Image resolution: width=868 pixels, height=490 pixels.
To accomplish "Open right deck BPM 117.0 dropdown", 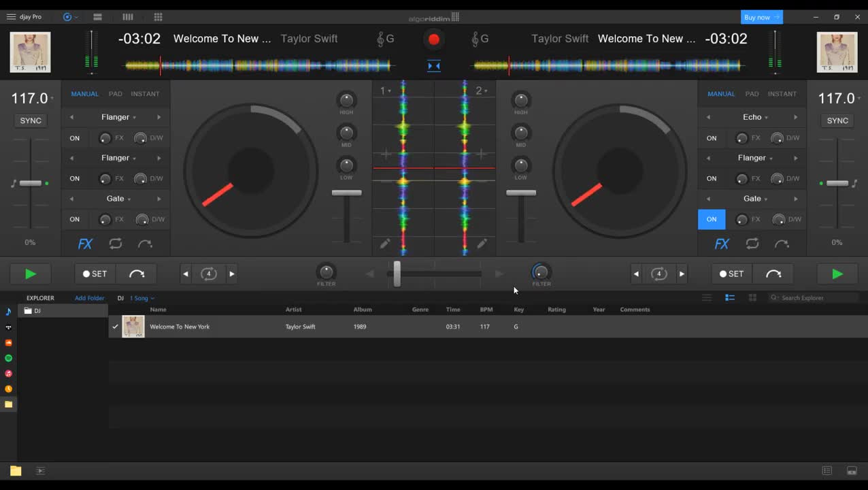I will pos(839,99).
